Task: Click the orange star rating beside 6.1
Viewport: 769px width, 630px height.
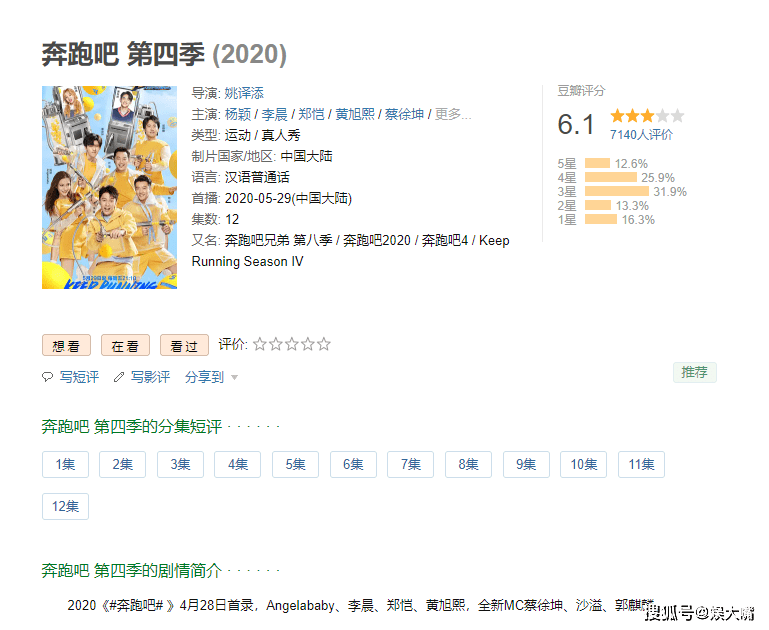Action: [x=647, y=116]
